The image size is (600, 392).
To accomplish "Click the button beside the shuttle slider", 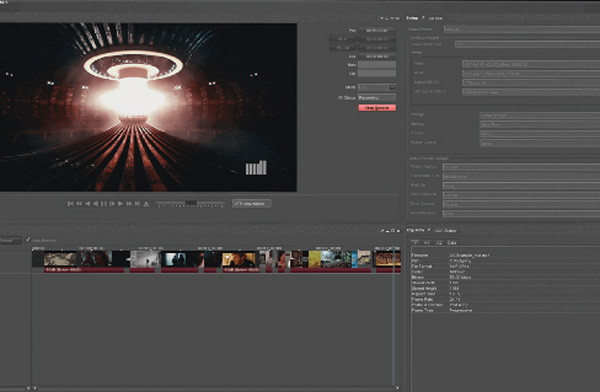I will [252, 204].
